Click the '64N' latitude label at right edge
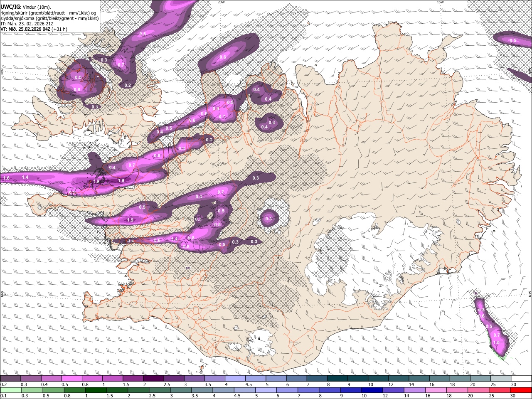532x399 pixels. tap(530, 294)
